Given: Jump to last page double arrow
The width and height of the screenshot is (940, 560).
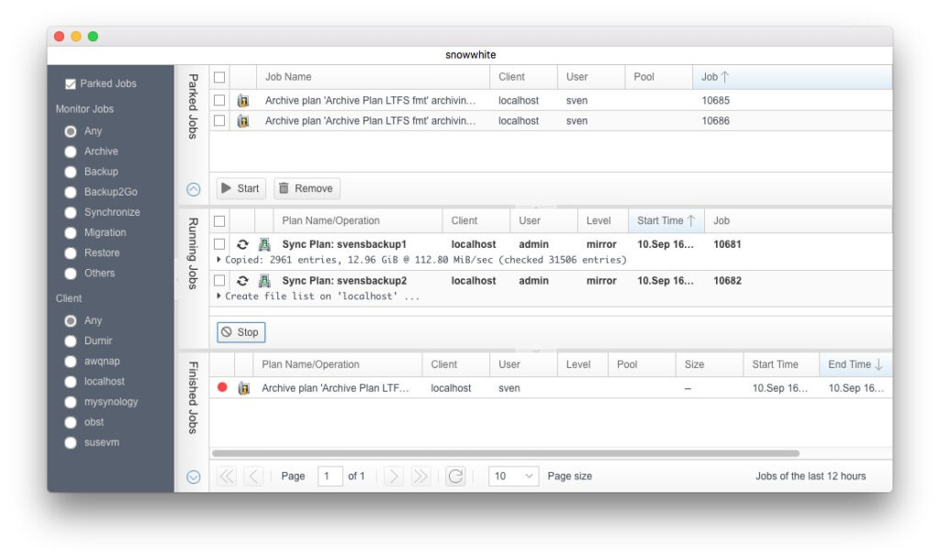Looking at the screenshot, I should click(420, 476).
